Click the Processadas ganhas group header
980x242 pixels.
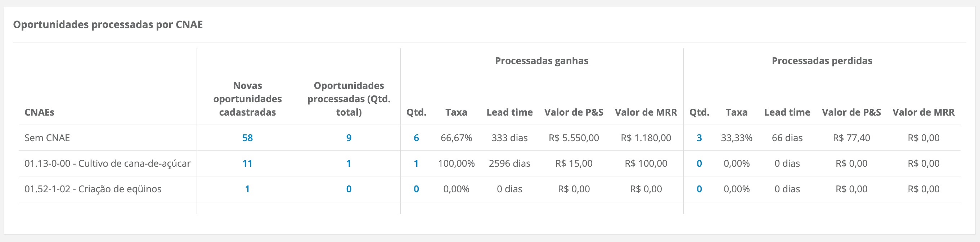[x=541, y=61]
